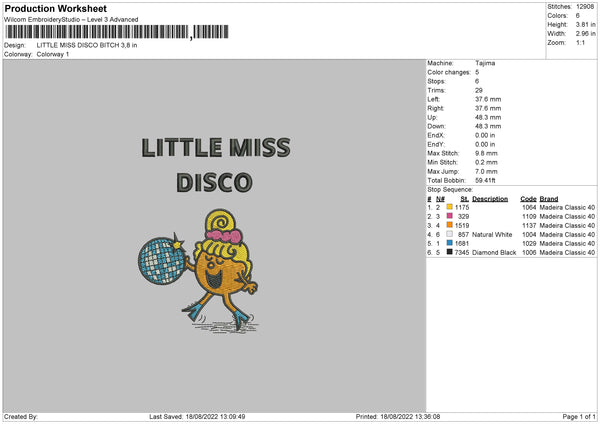Viewport: 600px width, 424px height.
Task: Click the pink swatch with 329 stitches
Action: click(449, 216)
